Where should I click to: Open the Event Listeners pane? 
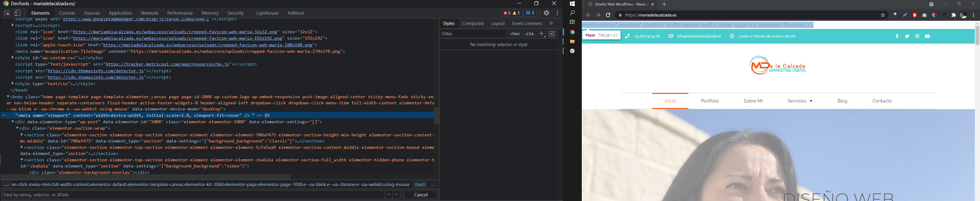click(527, 23)
